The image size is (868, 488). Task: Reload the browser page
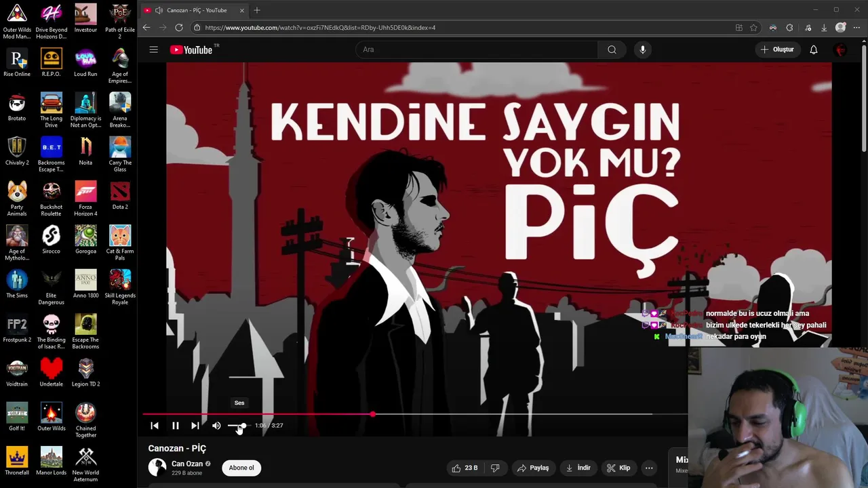coord(179,28)
